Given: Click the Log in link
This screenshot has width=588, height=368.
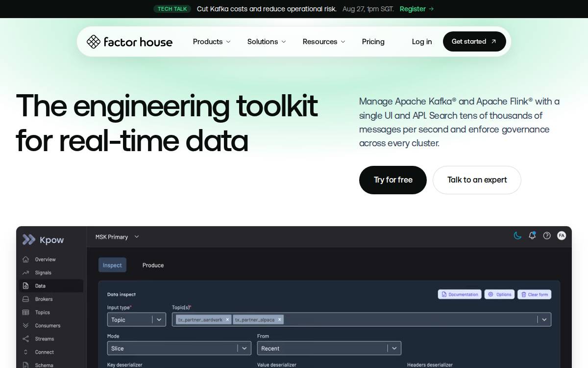Looking at the screenshot, I should click(x=422, y=42).
